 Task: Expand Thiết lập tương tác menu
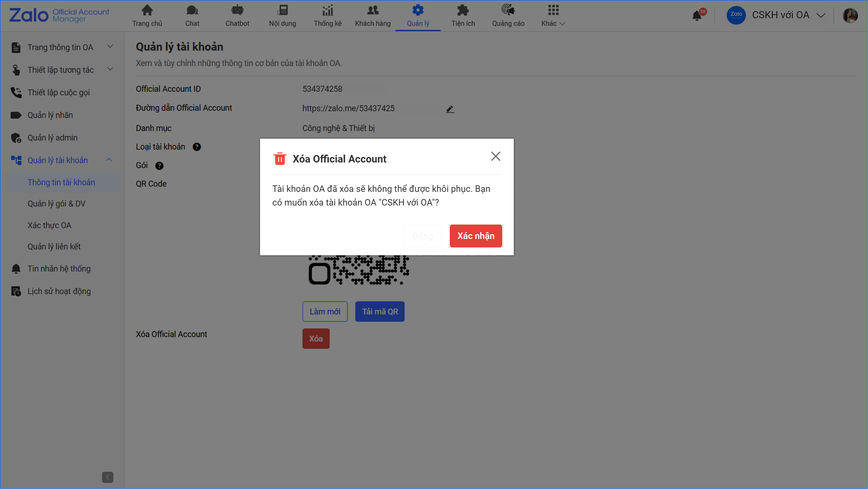[x=110, y=69]
